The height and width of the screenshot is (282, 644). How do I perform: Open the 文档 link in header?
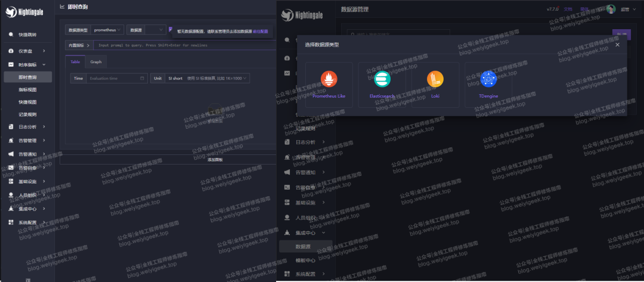568,9
